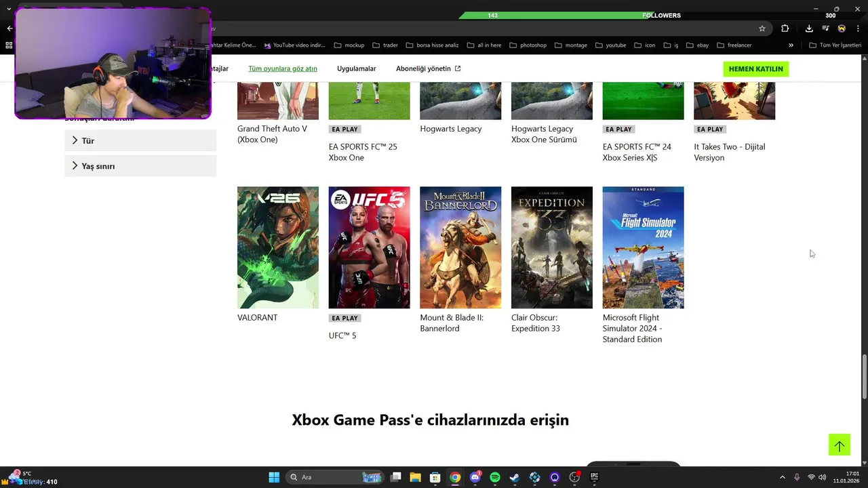Viewport: 868px width, 488px height.
Task: Click the microphone icon in system tray
Action: coord(797,477)
